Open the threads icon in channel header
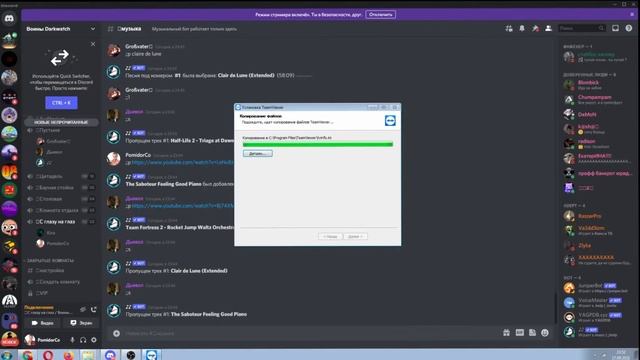 click(x=509, y=29)
